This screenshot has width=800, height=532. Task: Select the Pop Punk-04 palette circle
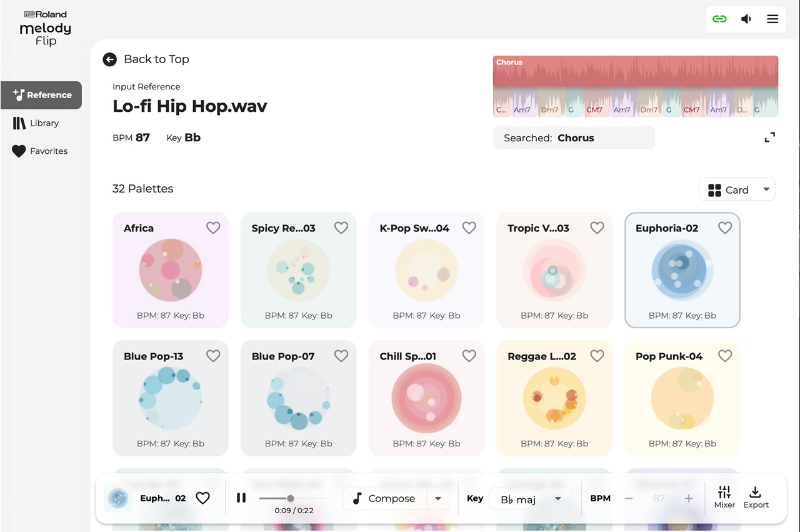pyautogui.click(x=682, y=398)
